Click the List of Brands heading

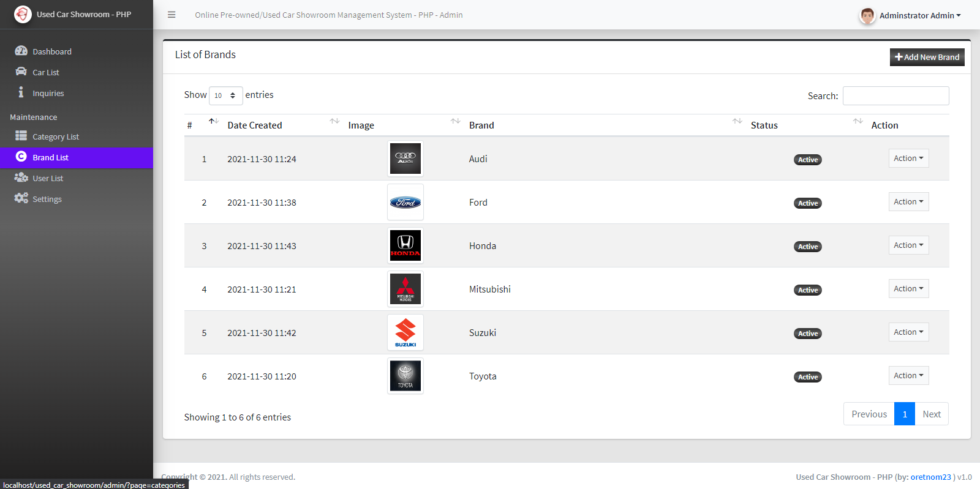[x=205, y=54]
